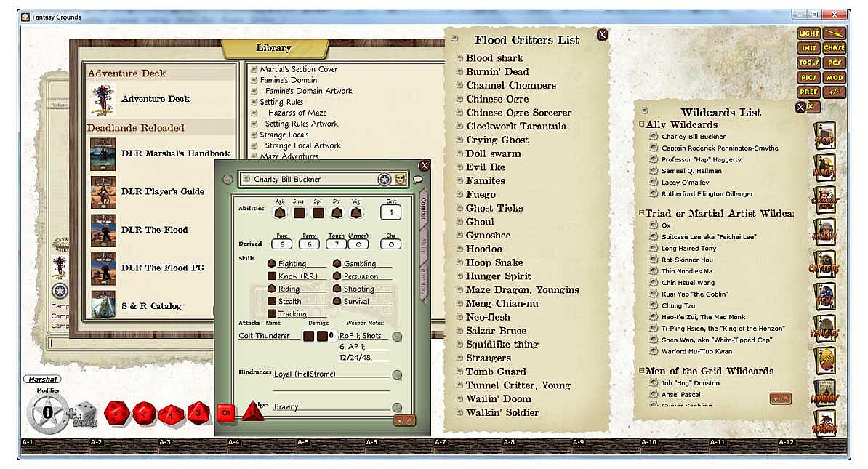Screen dimensions: 868x469
Task: Click the Grit value box
Action: coord(391,212)
